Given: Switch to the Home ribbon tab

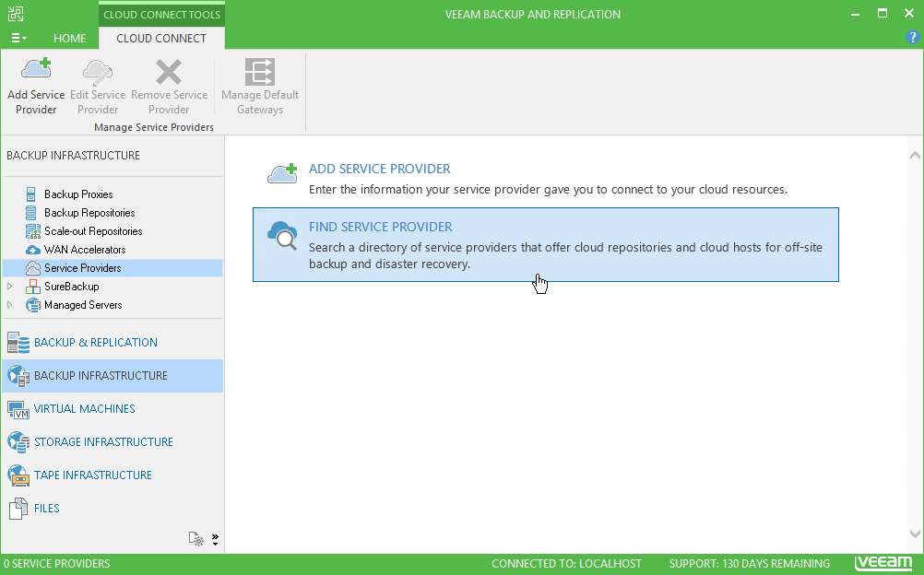Looking at the screenshot, I should pos(69,39).
